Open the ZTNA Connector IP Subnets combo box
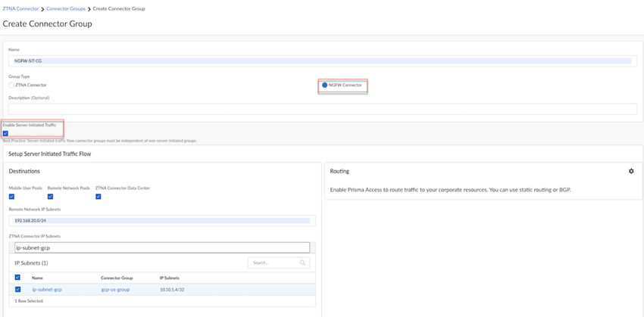644x317 pixels. (x=162, y=247)
